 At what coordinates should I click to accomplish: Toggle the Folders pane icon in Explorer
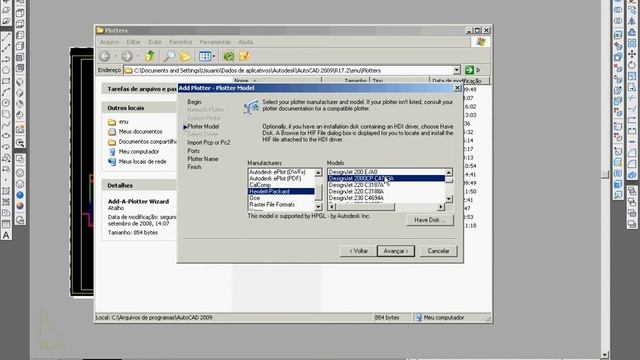point(185,56)
